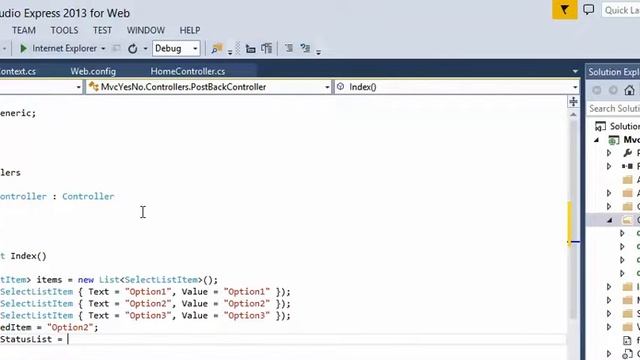Image resolution: width=640 pixels, height=360 pixels.
Task: Click class icon beside MvcYesNo.Controllers.PostBackController
Action: 93,87
